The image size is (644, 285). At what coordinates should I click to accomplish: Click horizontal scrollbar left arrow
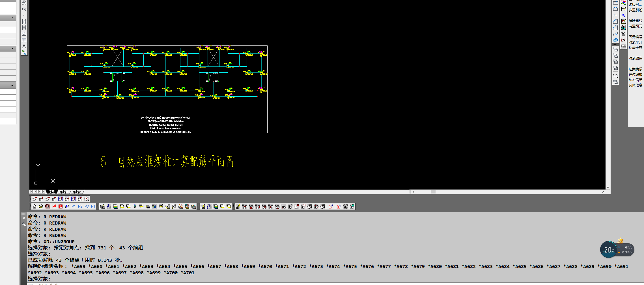click(413, 192)
